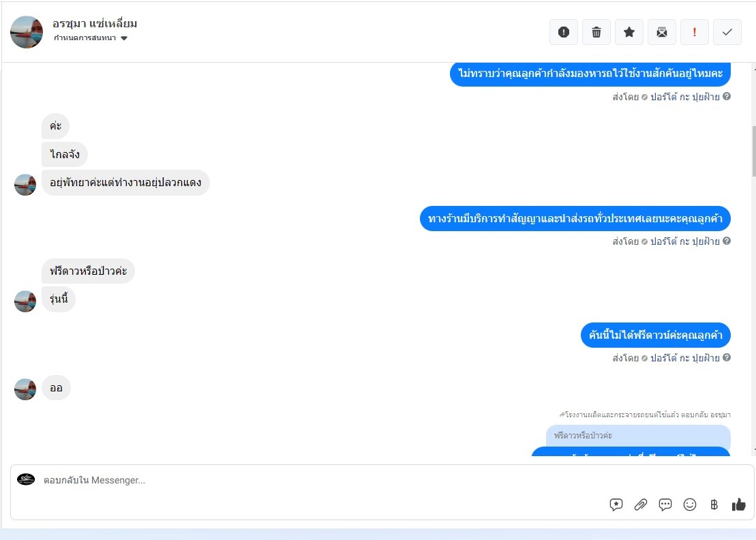Open the อรชุมา แซ่เหลี่ยม customer profile name

coord(95,23)
